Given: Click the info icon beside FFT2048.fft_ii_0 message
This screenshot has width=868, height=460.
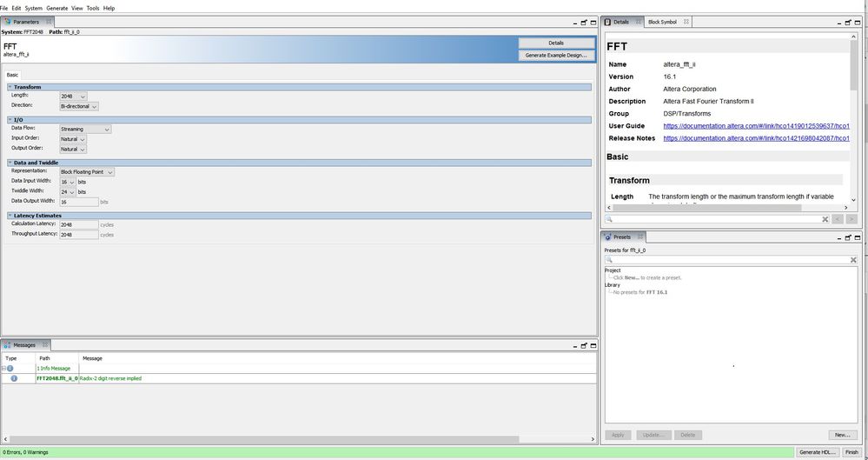Looking at the screenshot, I should (14, 378).
